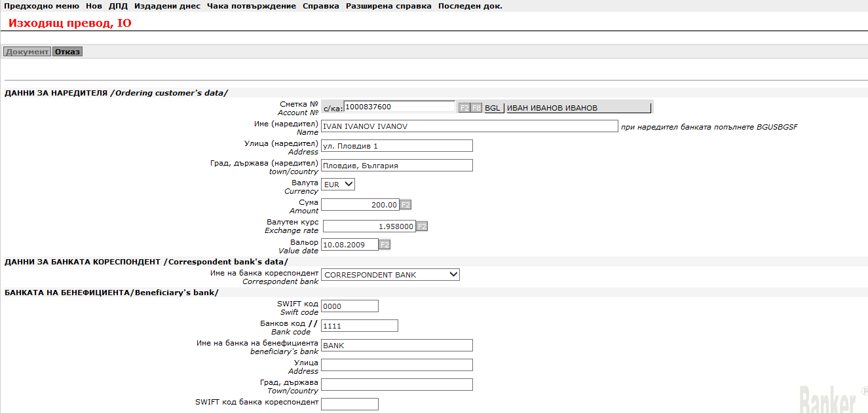Click the Документ button
868x413 pixels.
[27, 52]
